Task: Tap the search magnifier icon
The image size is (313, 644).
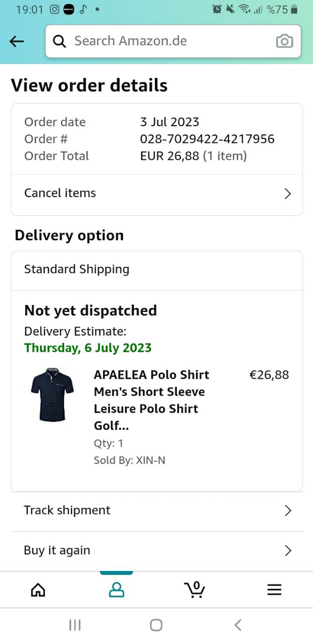Action: pyautogui.click(x=59, y=41)
